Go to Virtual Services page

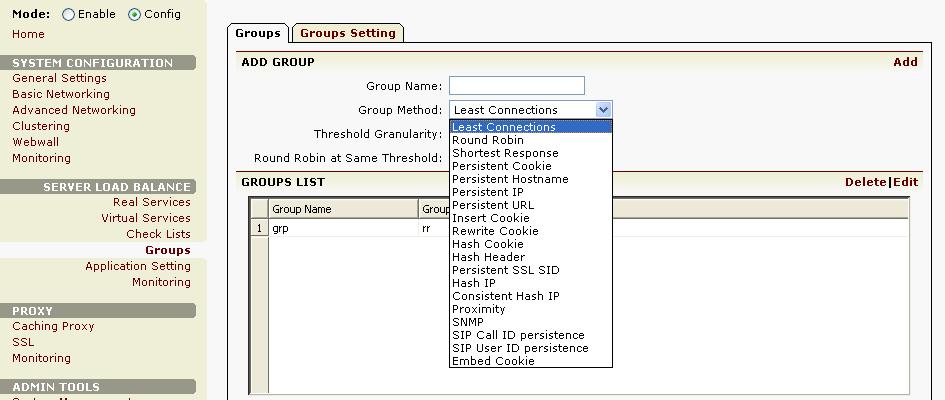(145, 218)
